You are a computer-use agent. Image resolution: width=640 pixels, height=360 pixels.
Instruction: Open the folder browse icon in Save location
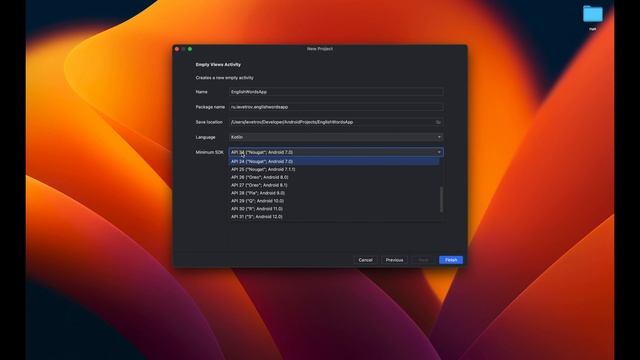point(438,122)
